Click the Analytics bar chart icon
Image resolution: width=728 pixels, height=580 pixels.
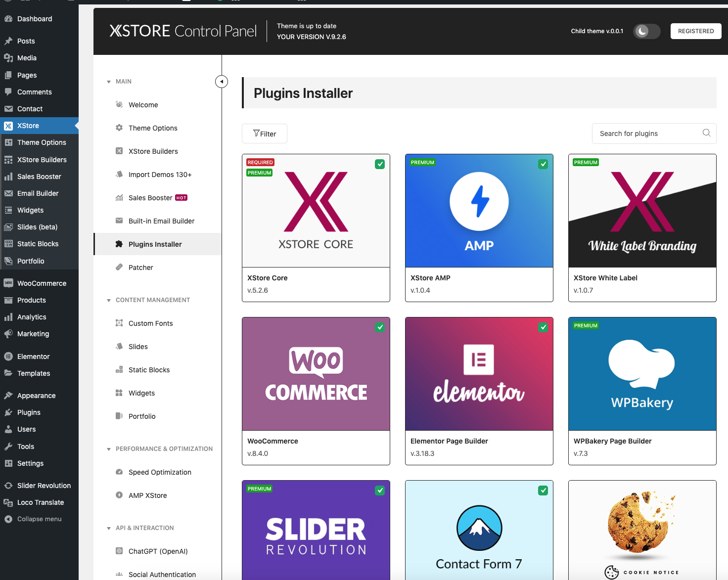(x=8, y=317)
